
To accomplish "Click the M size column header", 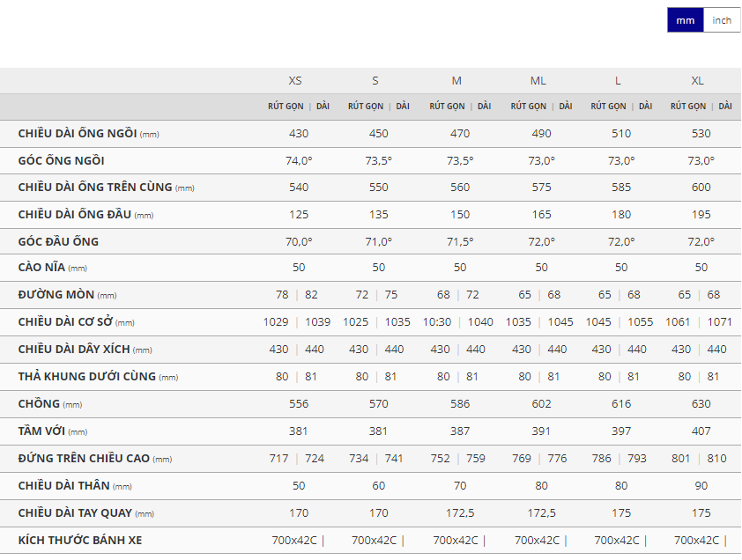I will (x=456, y=81).
